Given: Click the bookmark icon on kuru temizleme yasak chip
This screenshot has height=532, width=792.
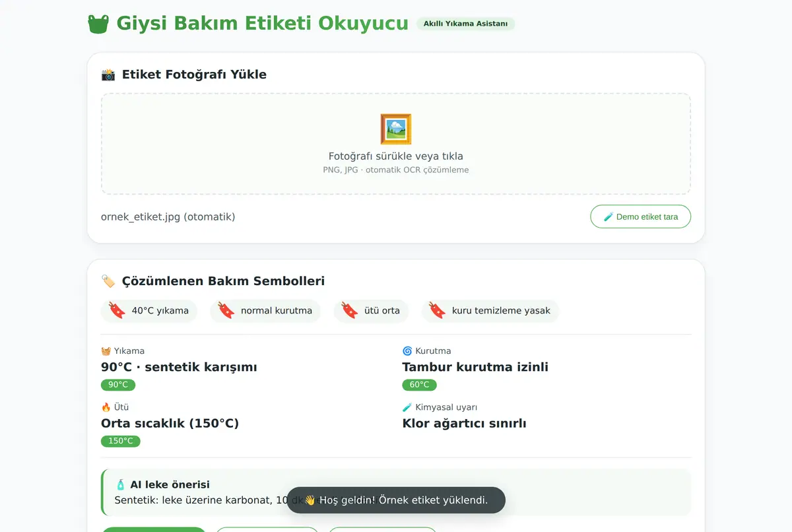Looking at the screenshot, I should [x=438, y=310].
